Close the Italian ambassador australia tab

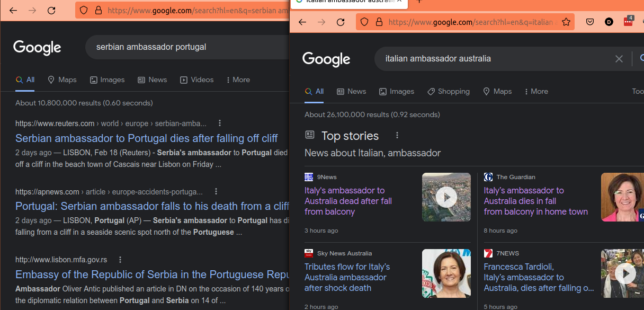coord(399,2)
